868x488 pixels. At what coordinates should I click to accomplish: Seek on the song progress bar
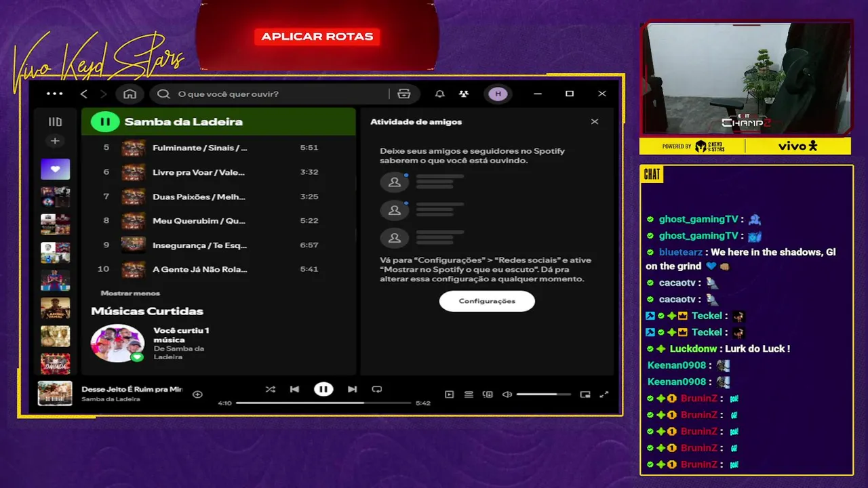tap(323, 403)
